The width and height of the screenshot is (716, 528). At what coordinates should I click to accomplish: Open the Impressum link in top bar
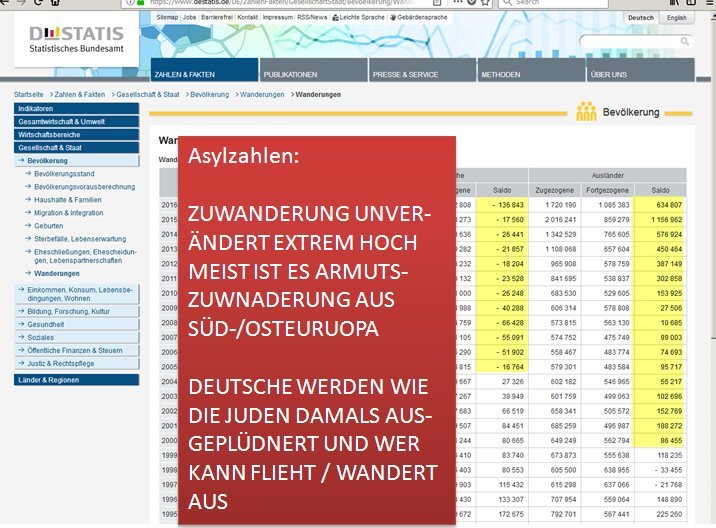[276, 18]
